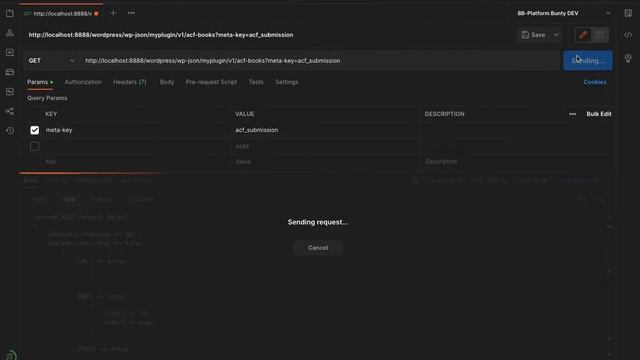Viewport: 640px width, 360px height.
Task: Open the Headers (7) tab
Action: click(x=129, y=82)
